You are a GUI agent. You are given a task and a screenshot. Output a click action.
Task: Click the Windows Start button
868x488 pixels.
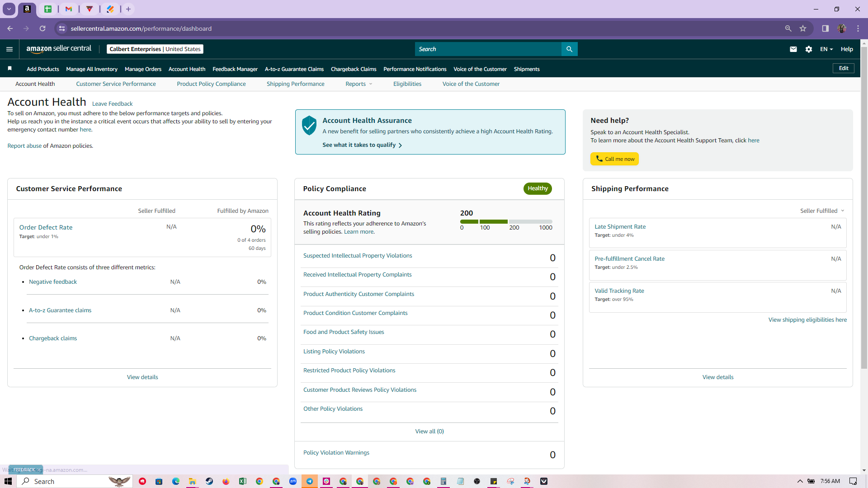coord(8,481)
